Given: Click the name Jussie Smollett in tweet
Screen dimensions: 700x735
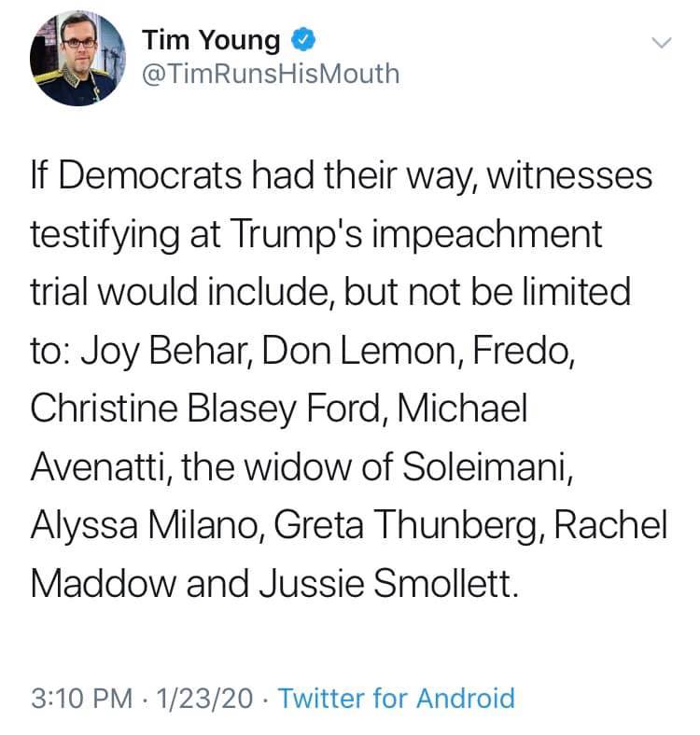Looking at the screenshot, I should tap(387, 584).
